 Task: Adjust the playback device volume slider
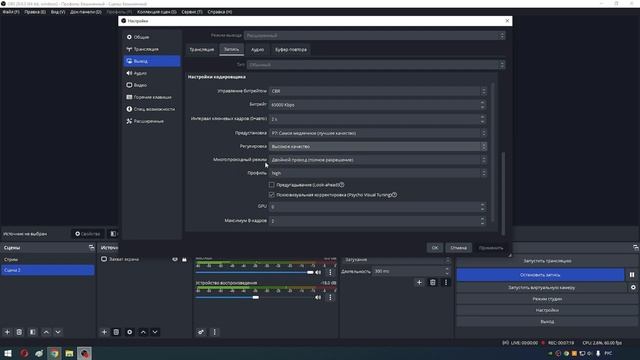coord(255,298)
